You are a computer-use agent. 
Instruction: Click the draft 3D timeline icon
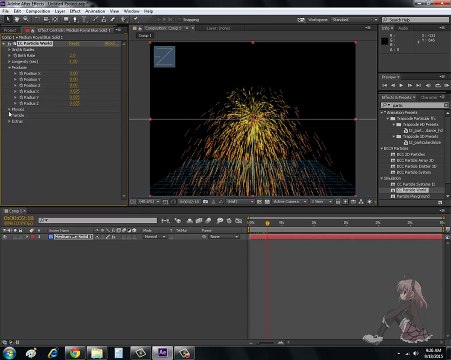coord(178,220)
